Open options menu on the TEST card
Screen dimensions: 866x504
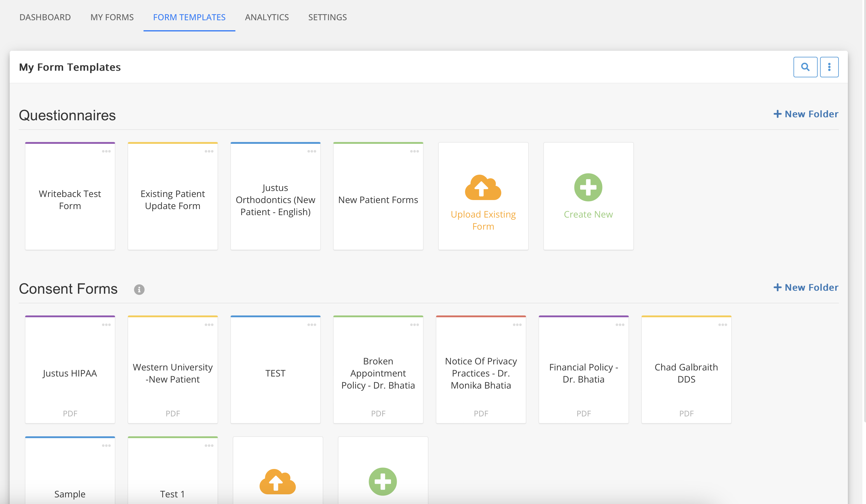click(312, 324)
